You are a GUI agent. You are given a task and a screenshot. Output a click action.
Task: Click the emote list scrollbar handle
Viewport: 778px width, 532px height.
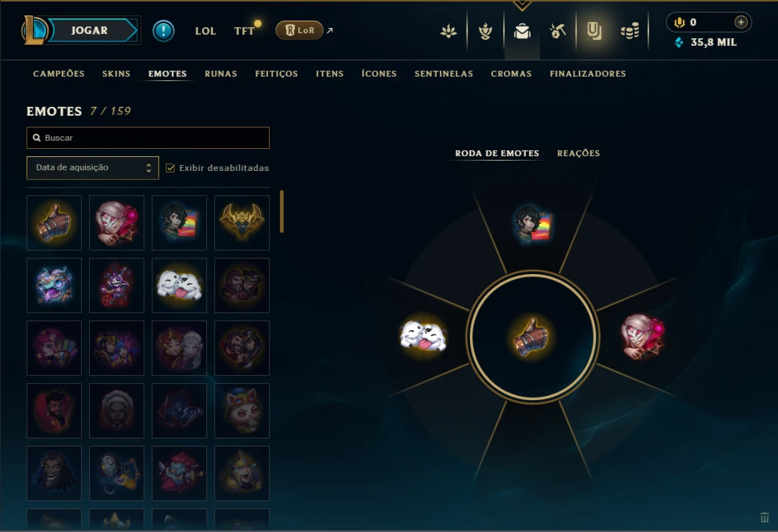[282, 211]
